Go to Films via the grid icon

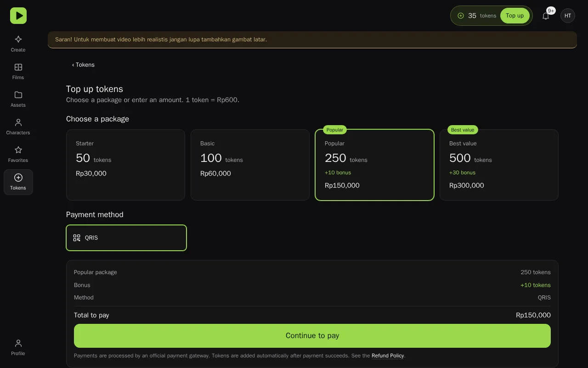tap(18, 67)
